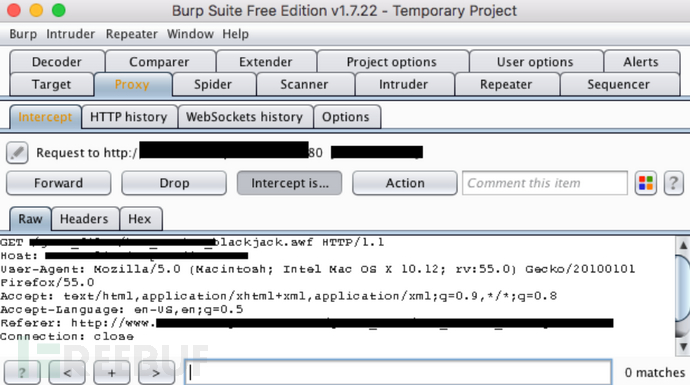This screenshot has height=385, width=690.
Task: Open the Intruder menu in menu bar
Action: [70, 34]
